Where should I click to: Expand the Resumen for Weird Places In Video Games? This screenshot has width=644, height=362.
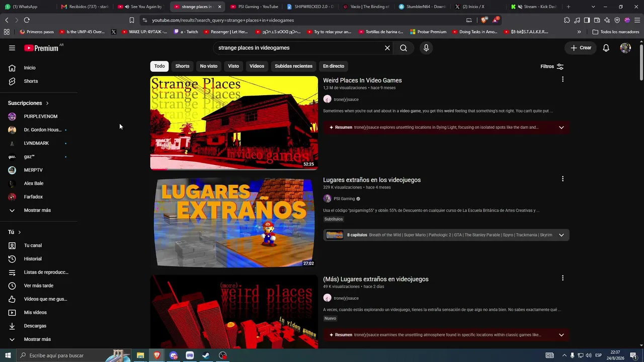point(561,127)
